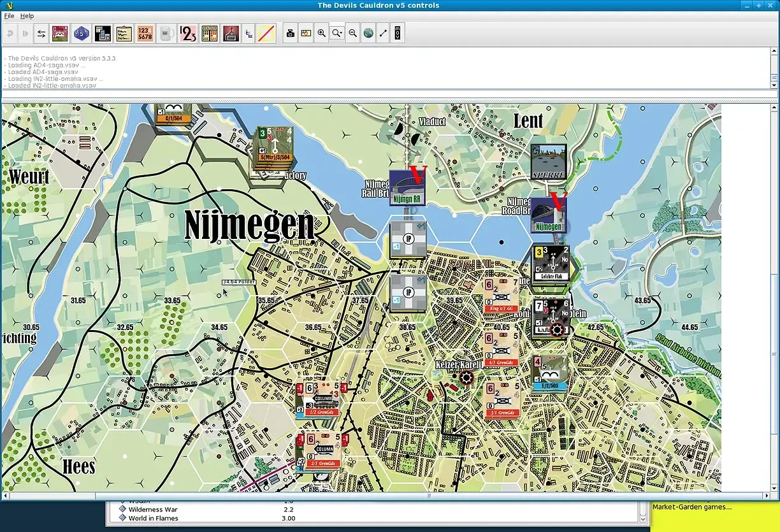Click hex label 43.65 on the map
The height and width of the screenshot is (532, 780).
tap(642, 300)
